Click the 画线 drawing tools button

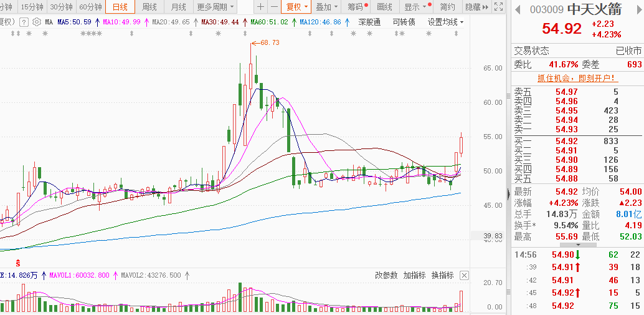[x=385, y=7]
